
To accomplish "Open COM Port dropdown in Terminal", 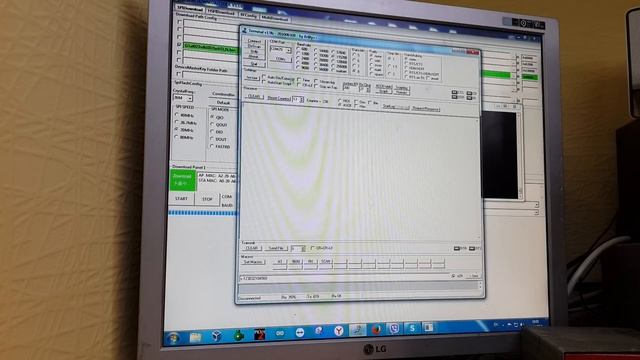I will (280, 49).
